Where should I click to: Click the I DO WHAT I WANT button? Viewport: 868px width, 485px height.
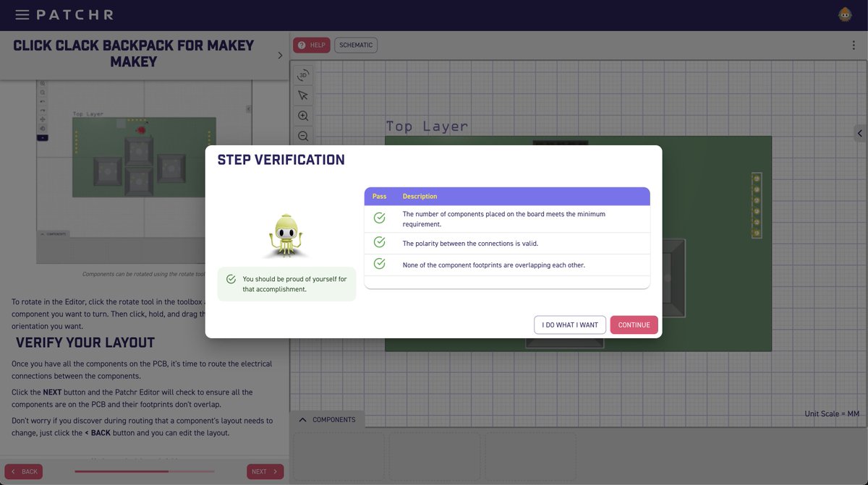[570, 325]
